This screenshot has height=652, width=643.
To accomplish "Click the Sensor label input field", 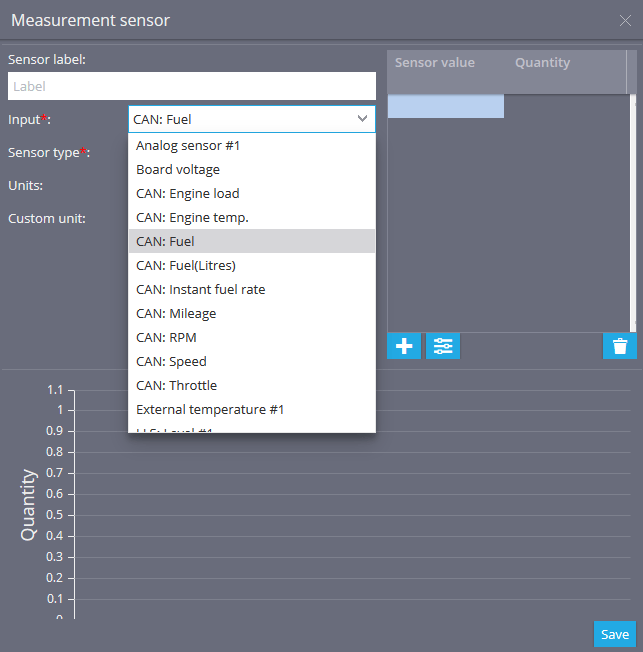I will [x=192, y=86].
